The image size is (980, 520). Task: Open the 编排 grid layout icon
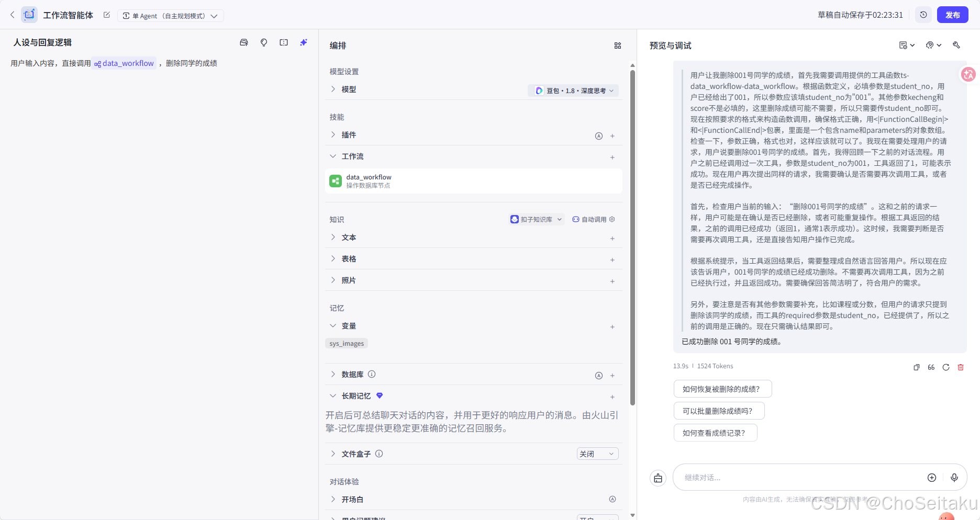click(618, 46)
